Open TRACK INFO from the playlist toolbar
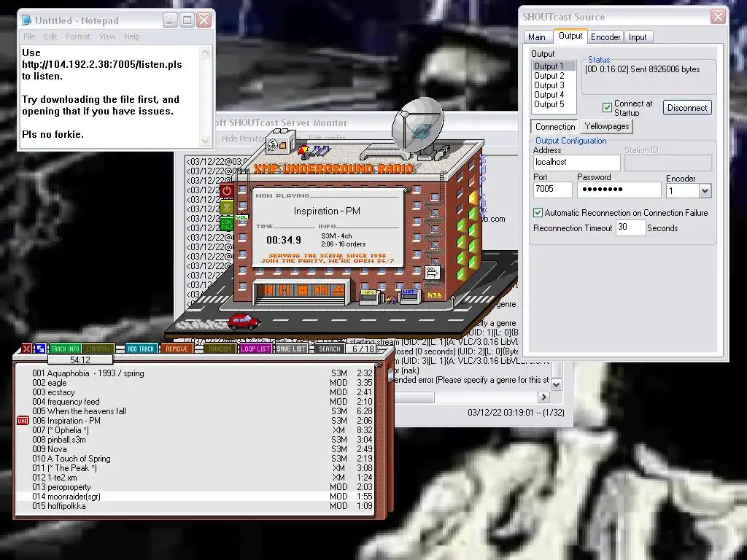The width and height of the screenshot is (747, 560). tap(65, 349)
